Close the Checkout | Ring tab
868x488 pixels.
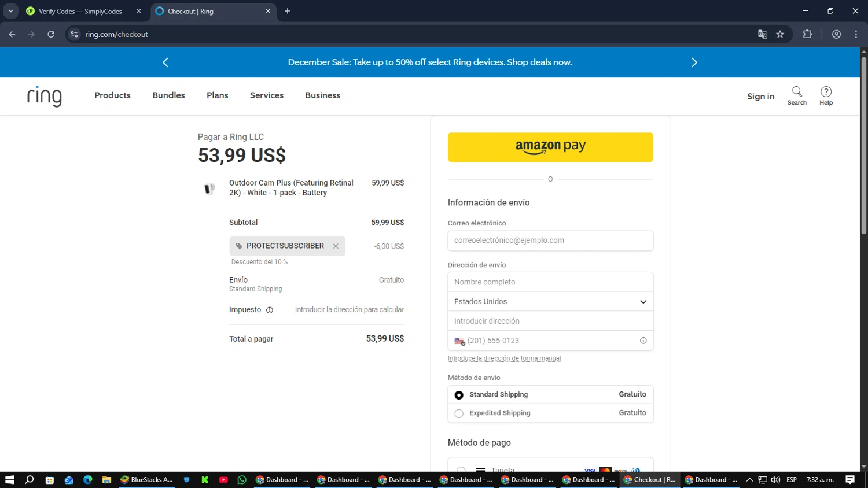268,11
